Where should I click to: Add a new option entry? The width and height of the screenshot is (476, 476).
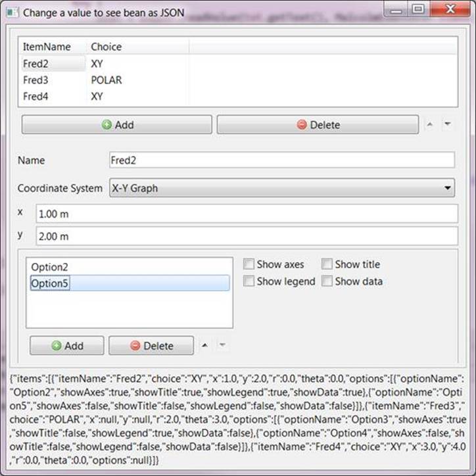tap(67, 345)
